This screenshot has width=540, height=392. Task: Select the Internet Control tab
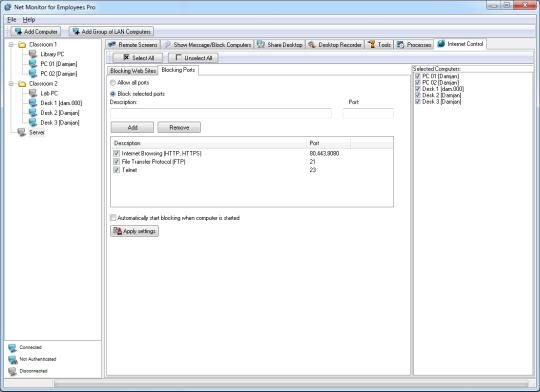[x=460, y=44]
